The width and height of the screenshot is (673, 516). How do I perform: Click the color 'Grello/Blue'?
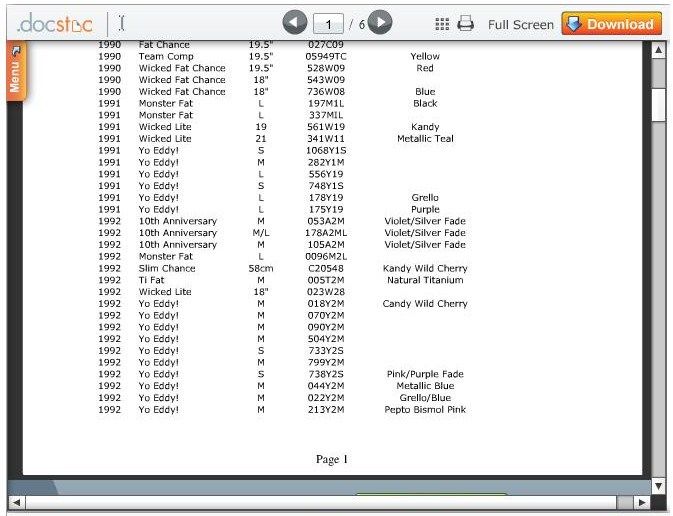coord(425,398)
